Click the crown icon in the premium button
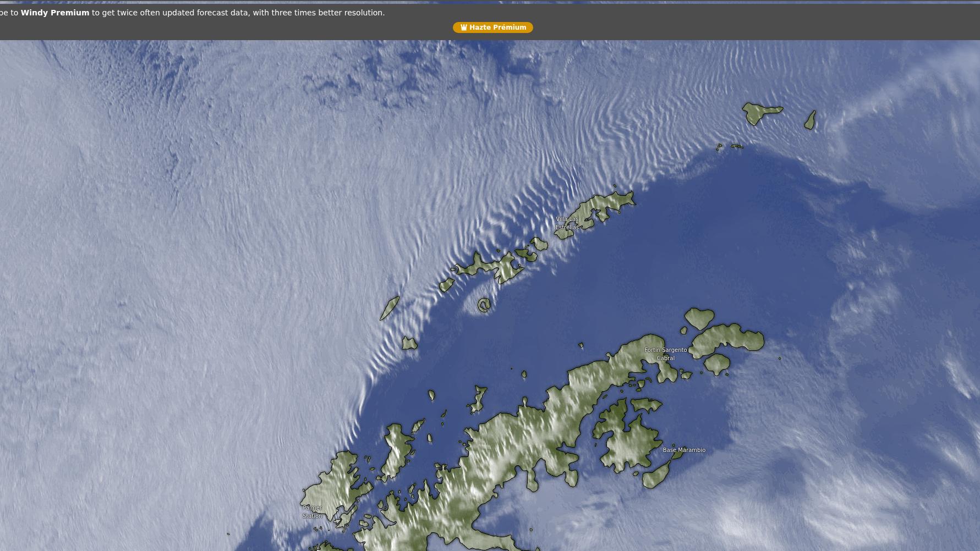Viewport: 980px width, 551px height. (x=463, y=27)
